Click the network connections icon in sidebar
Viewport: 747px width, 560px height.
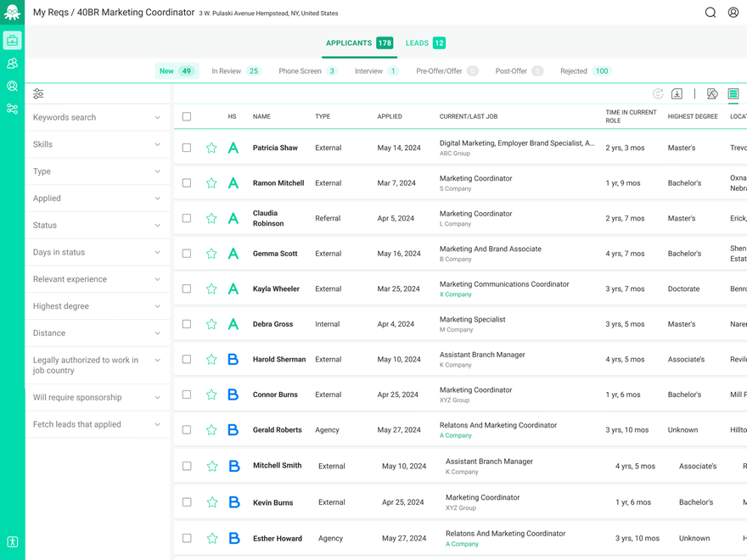coord(12,109)
